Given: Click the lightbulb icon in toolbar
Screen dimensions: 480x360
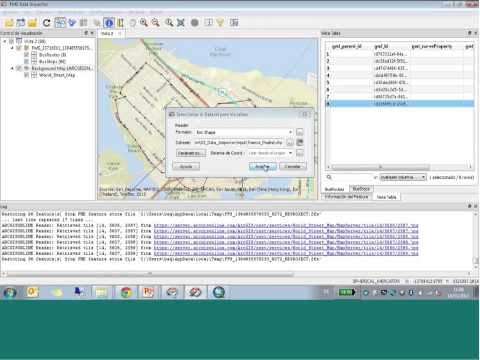Looking at the screenshot, I should click(220, 22).
